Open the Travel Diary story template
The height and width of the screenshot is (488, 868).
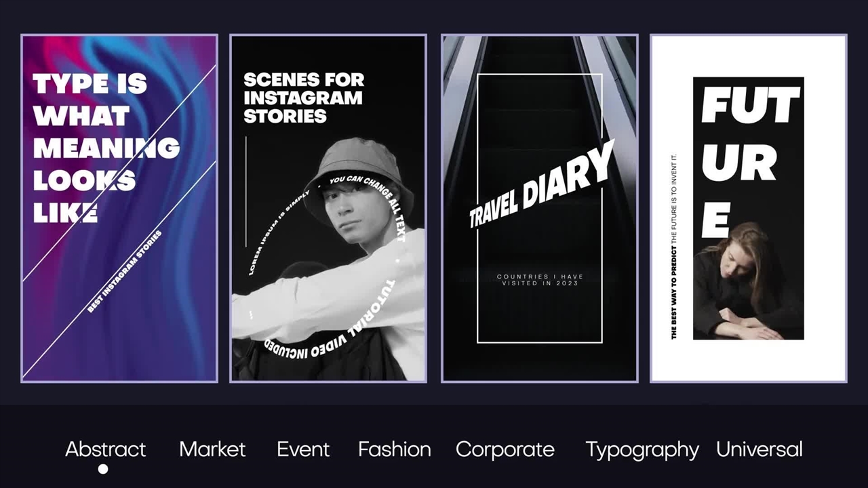coord(540,209)
